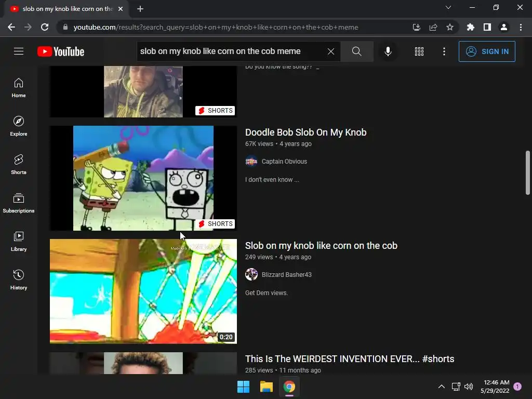Clear the search query with the X
The width and height of the screenshot is (532, 399).
331,51
